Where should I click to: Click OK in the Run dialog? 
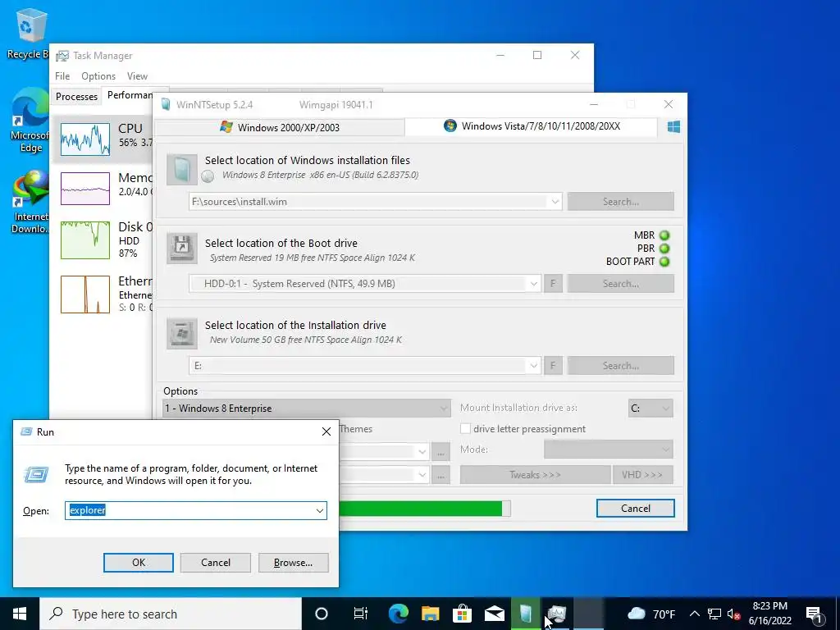tap(138, 563)
